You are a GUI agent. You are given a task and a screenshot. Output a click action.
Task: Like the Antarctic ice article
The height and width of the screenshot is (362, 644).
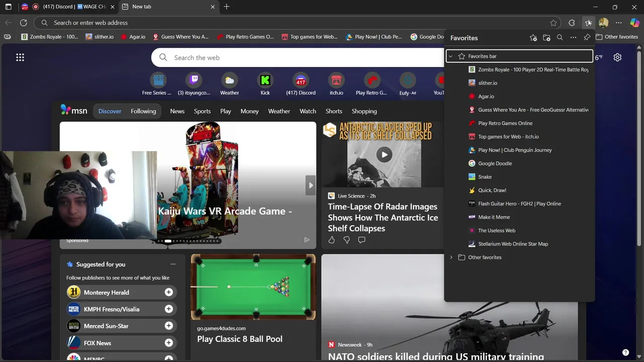332,240
